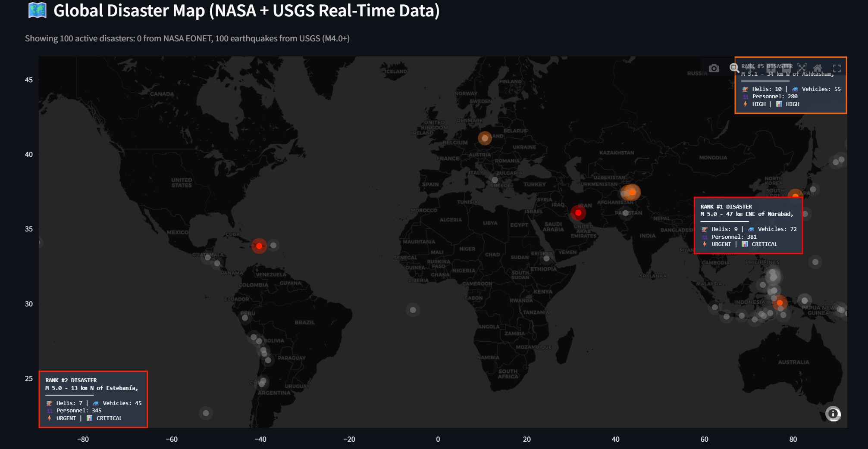Click the 'Vehicles: 55' value
This screenshot has height=449, width=868.
(821, 89)
